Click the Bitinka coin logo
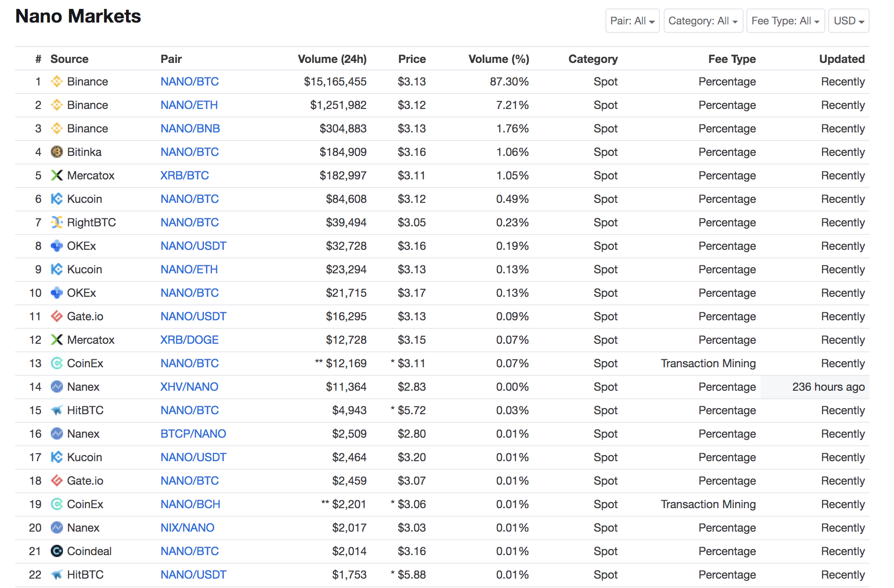894x588 pixels. 57,152
